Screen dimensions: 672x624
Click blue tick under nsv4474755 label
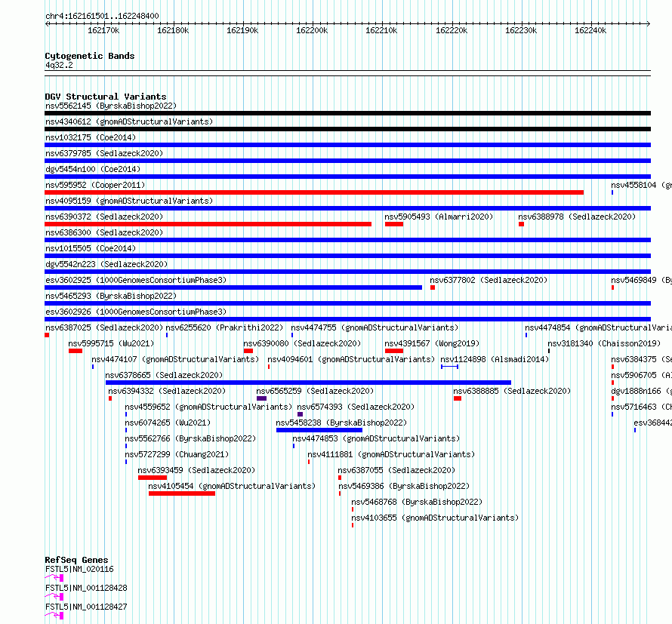click(x=292, y=335)
